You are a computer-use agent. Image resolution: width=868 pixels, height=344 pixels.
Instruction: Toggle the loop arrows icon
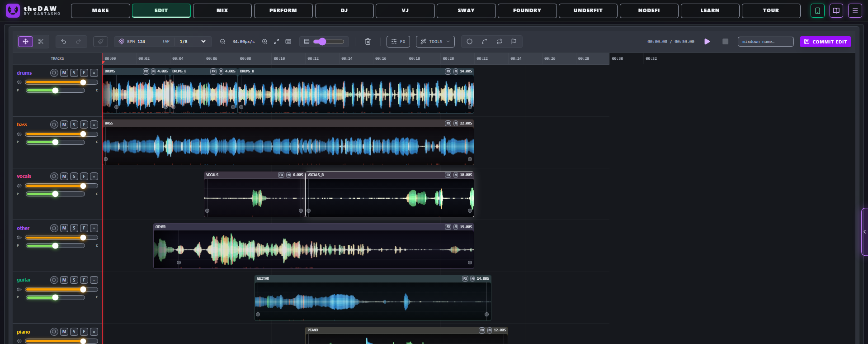[x=500, y=42]
